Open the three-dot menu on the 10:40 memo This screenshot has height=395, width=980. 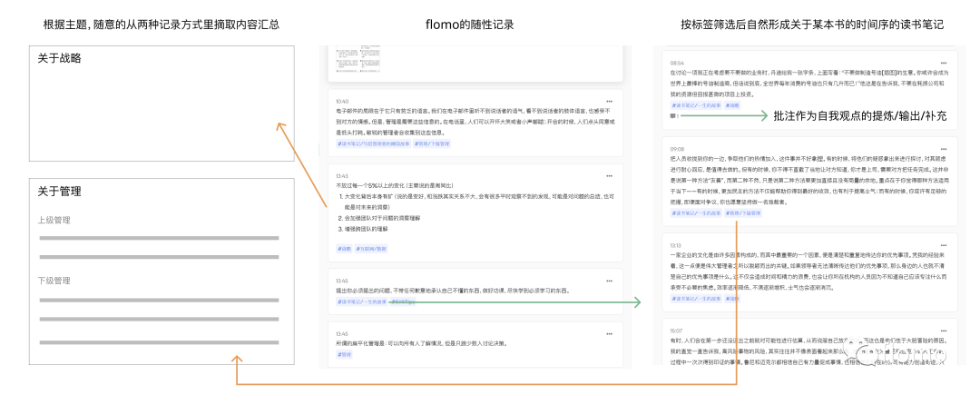609,102
